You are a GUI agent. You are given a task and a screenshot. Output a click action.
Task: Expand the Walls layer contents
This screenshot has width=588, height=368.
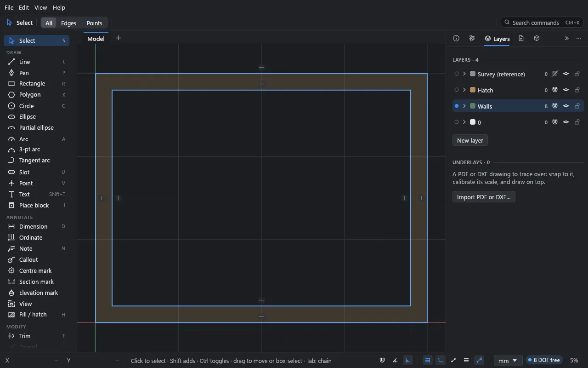[464, 106]
